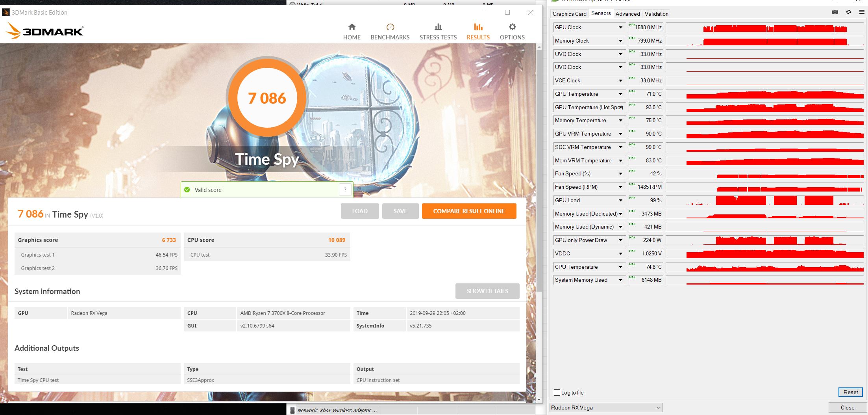
Task: Click scrollbar down arrow in 3DMark
Action: [539, 399]
